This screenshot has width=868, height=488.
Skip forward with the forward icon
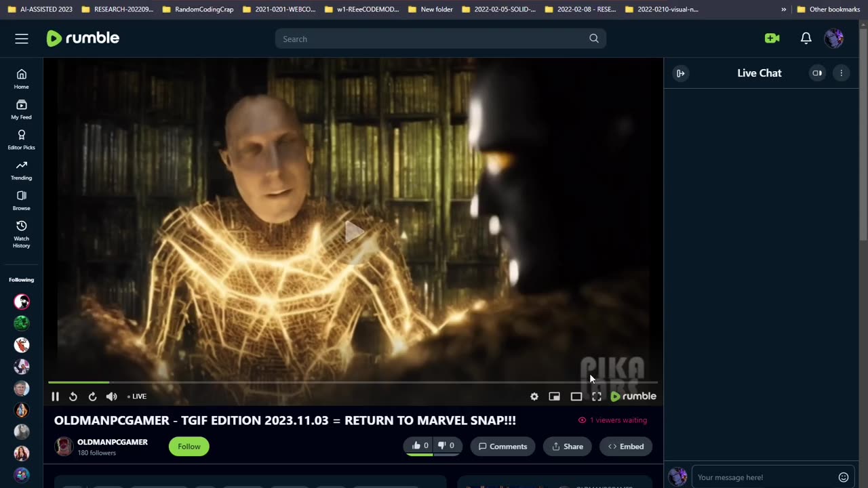[x=92, y=396]
